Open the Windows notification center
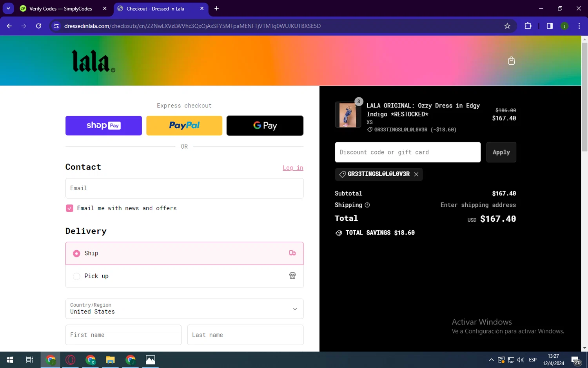The height and width of the screenshot is (368, 588). (576, 360)
